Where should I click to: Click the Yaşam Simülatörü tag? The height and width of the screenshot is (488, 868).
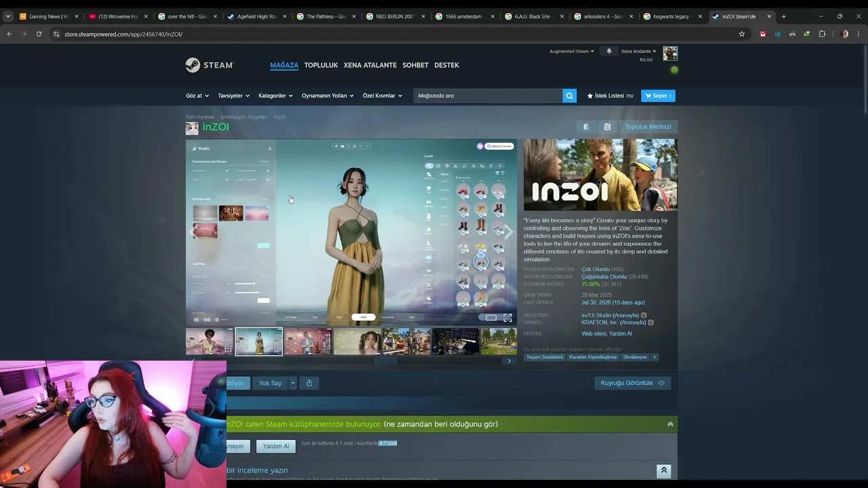[x=545, y=357]
